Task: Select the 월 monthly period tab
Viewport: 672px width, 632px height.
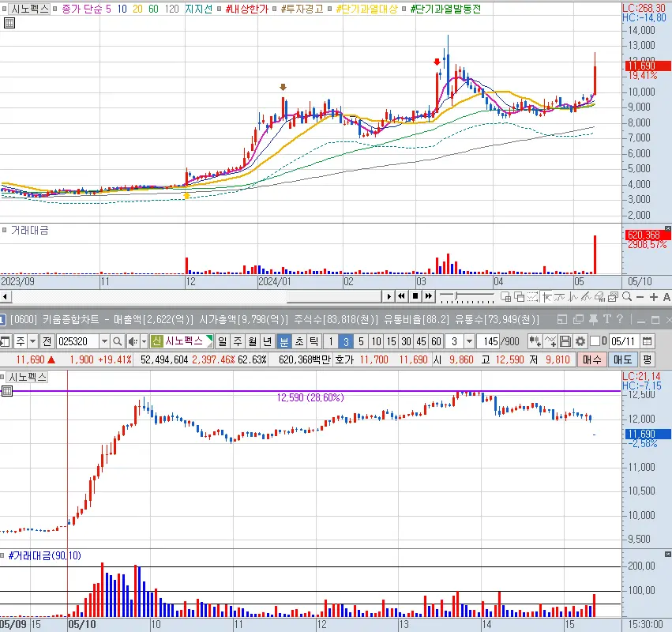Action: [x=253, y=342]
